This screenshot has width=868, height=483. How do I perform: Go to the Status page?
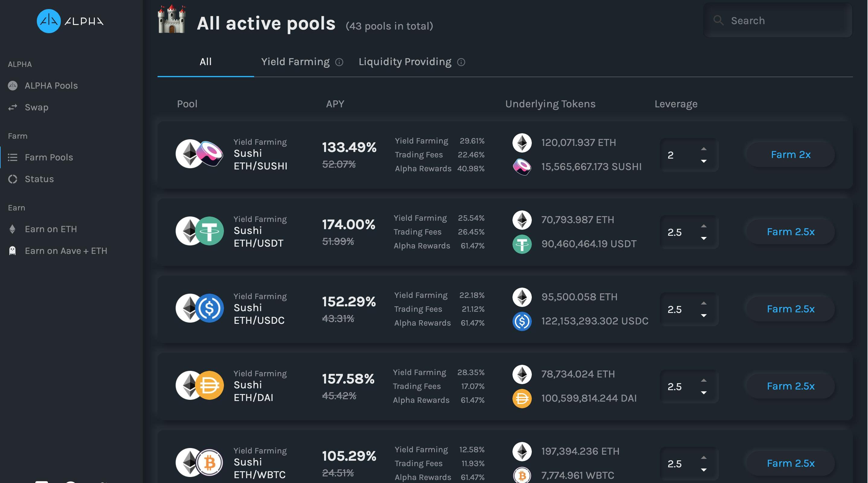[x=39, y=179]
